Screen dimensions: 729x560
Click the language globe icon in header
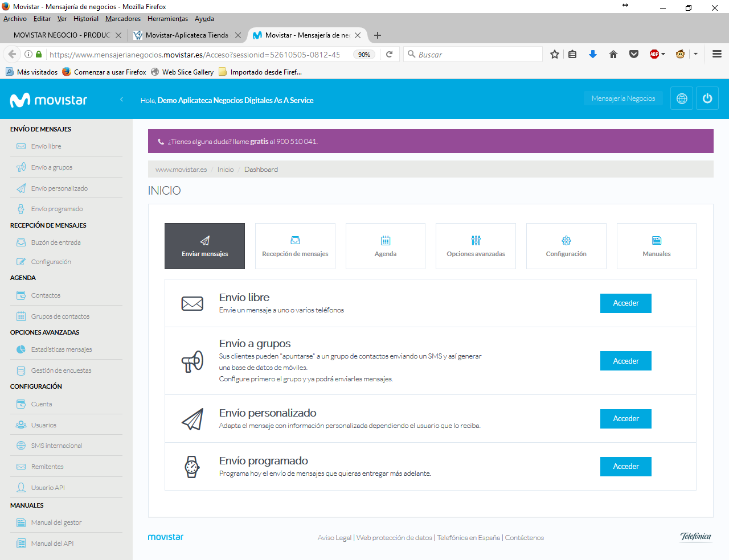click(682, 98)
